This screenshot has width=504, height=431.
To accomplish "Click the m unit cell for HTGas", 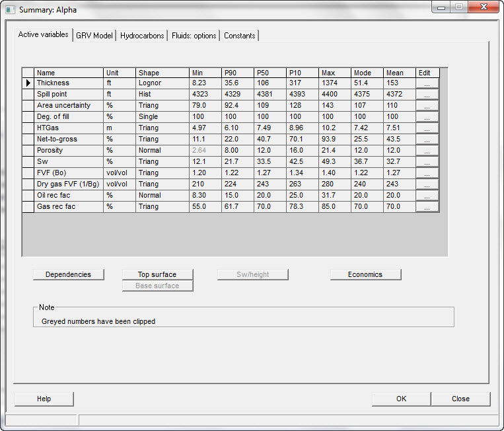I will pos(120,128).
